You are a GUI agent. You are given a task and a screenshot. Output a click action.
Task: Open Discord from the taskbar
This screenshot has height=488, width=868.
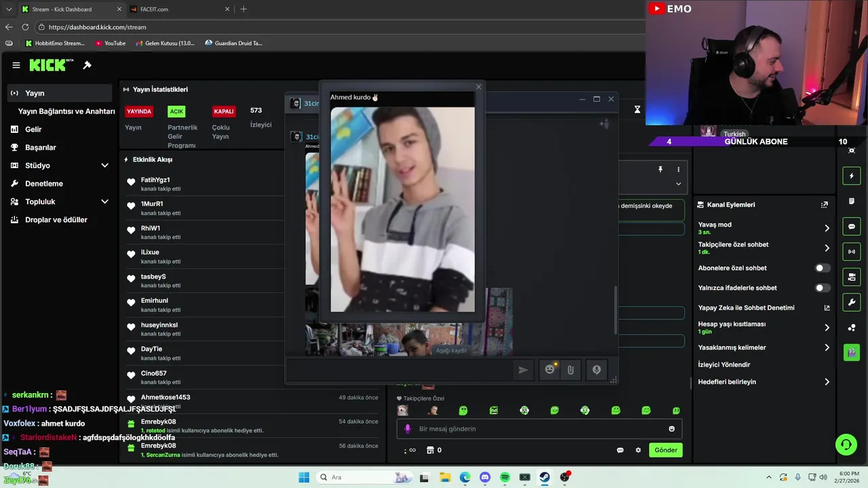point(485,477)
